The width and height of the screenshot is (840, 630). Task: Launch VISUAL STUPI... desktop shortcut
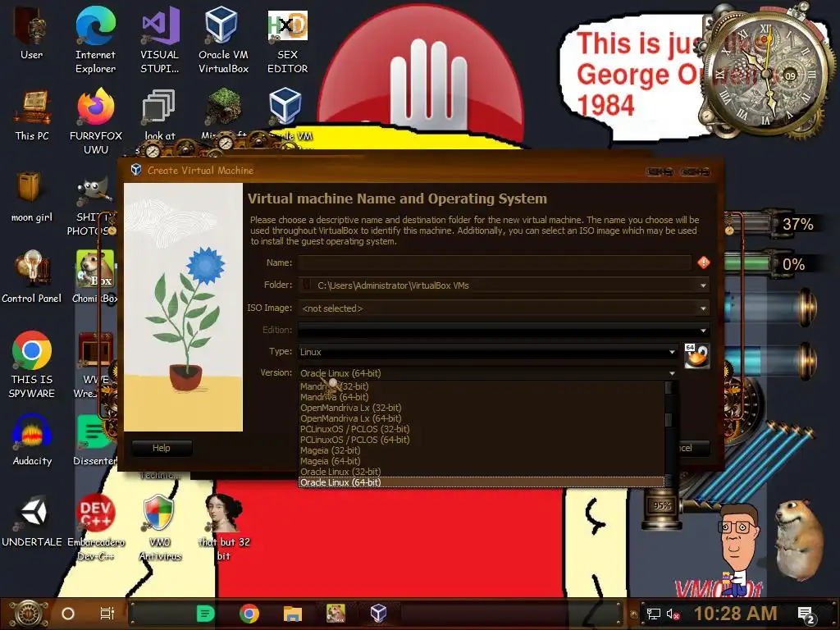[x=160, y=40]
